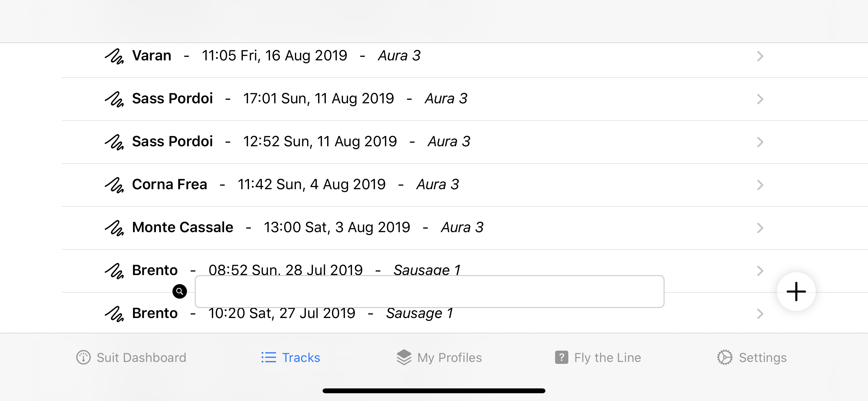This screenshot has width=868, height=401.
Task: Switch to the Fly the Line tab
Action: point(598,357)
